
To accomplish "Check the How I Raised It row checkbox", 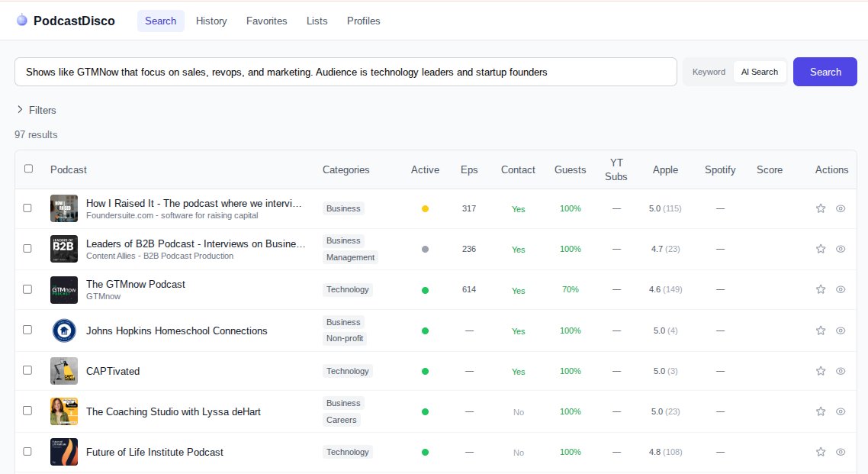I will 27,208.
